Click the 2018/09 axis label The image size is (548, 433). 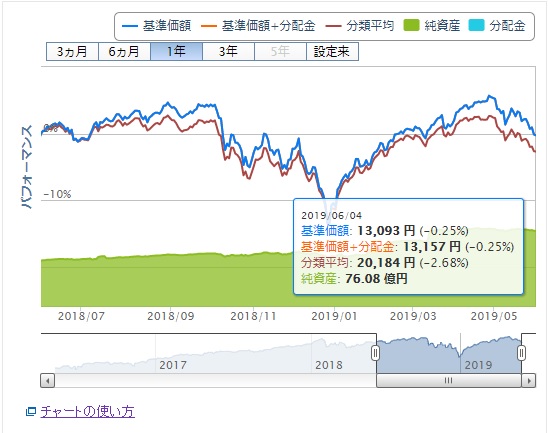tap(171, 316)
